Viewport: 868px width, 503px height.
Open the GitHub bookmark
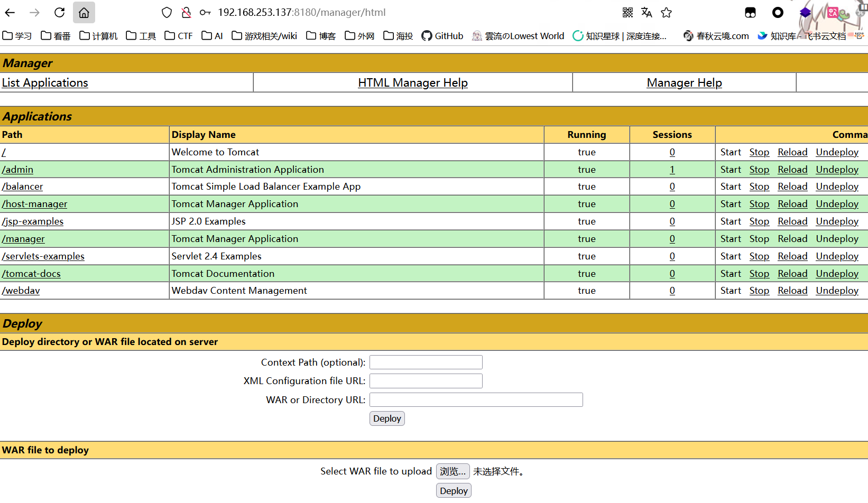pyautogui.click(x=442, y=36)
